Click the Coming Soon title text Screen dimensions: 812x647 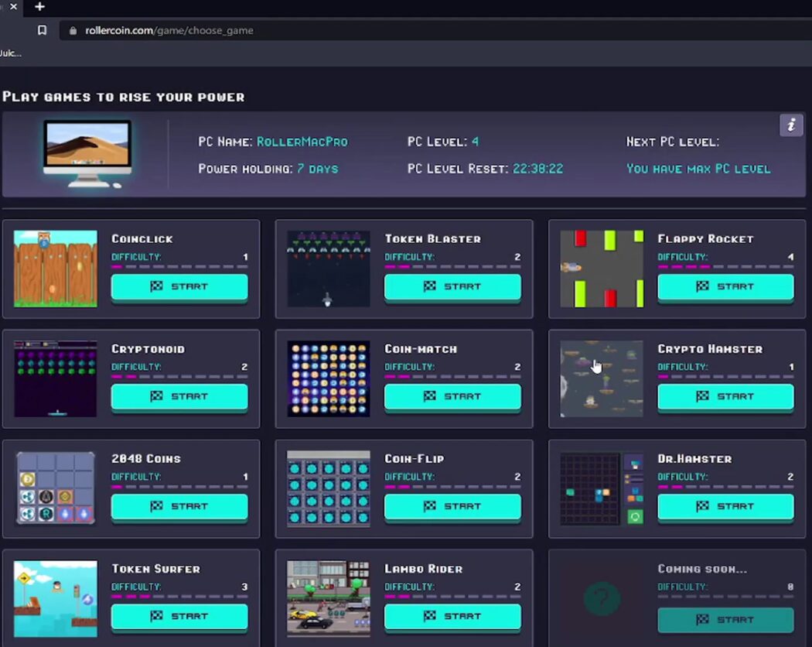702,569
